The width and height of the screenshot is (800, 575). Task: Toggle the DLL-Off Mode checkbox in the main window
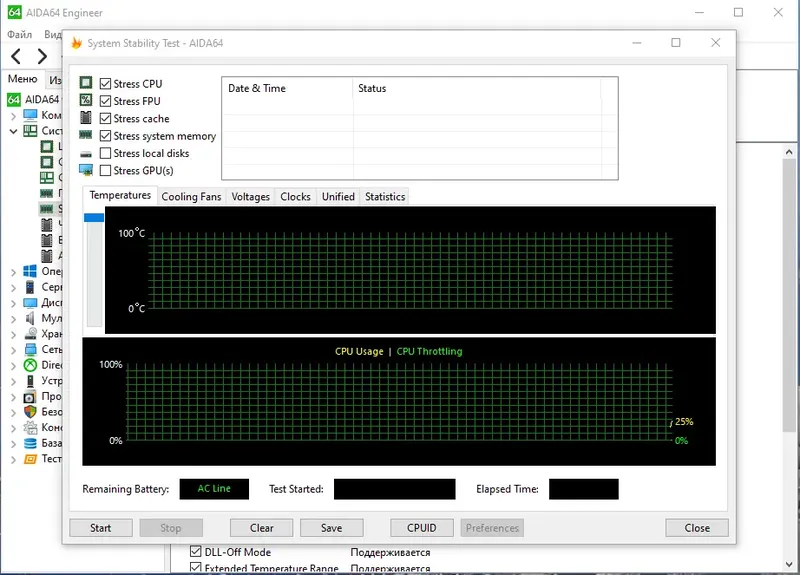click(195, 552)
